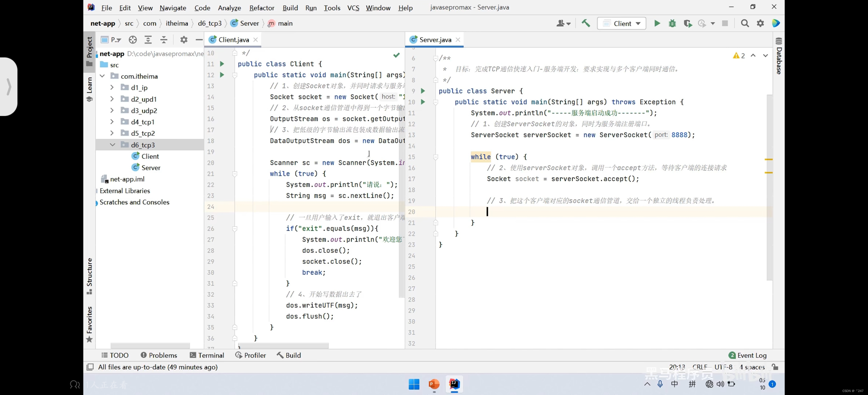Open the Profiler tool window
This screenshot has width=868, height=395.
tap(251, 355)
